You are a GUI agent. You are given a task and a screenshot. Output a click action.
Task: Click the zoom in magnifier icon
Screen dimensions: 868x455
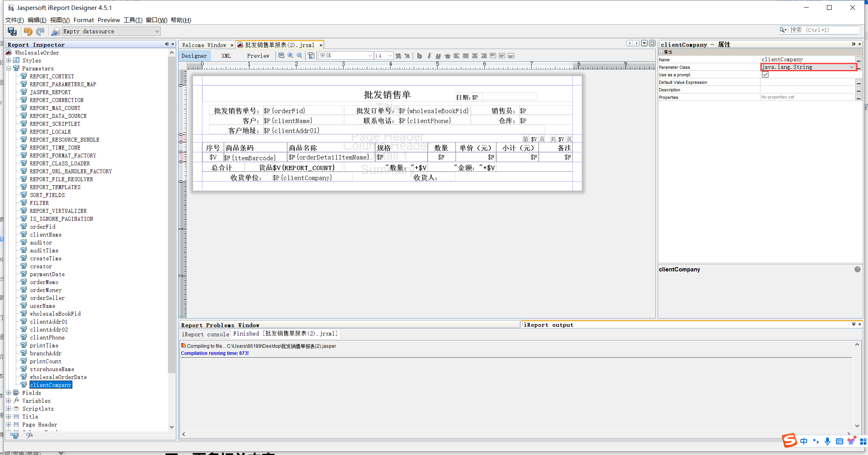291,56
